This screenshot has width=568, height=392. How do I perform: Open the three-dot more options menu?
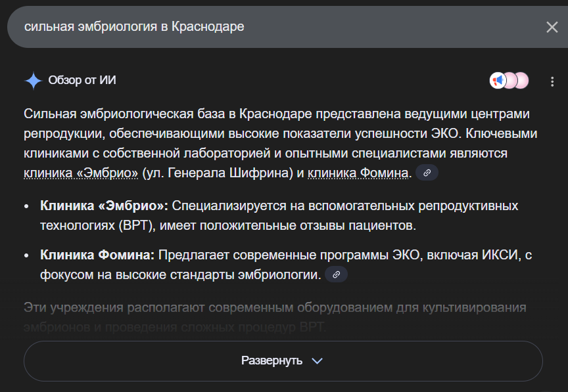click(x=552, y=81)
